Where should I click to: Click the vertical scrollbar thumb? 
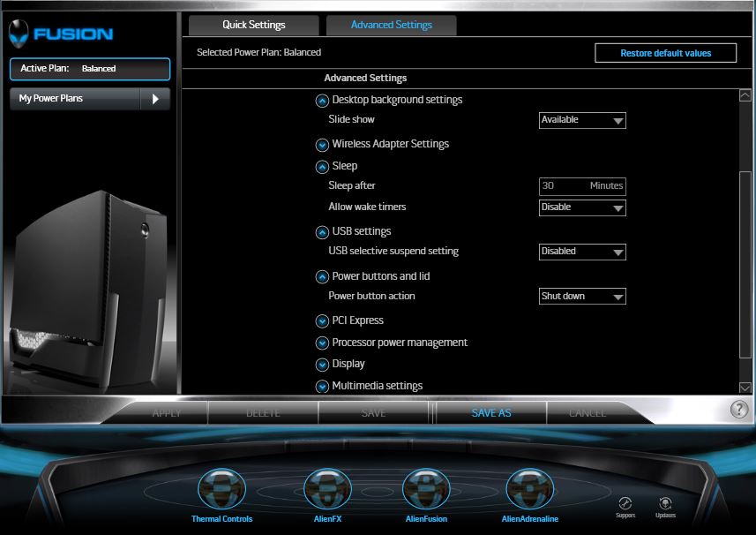pyautogui.click(x=745, y=264)
